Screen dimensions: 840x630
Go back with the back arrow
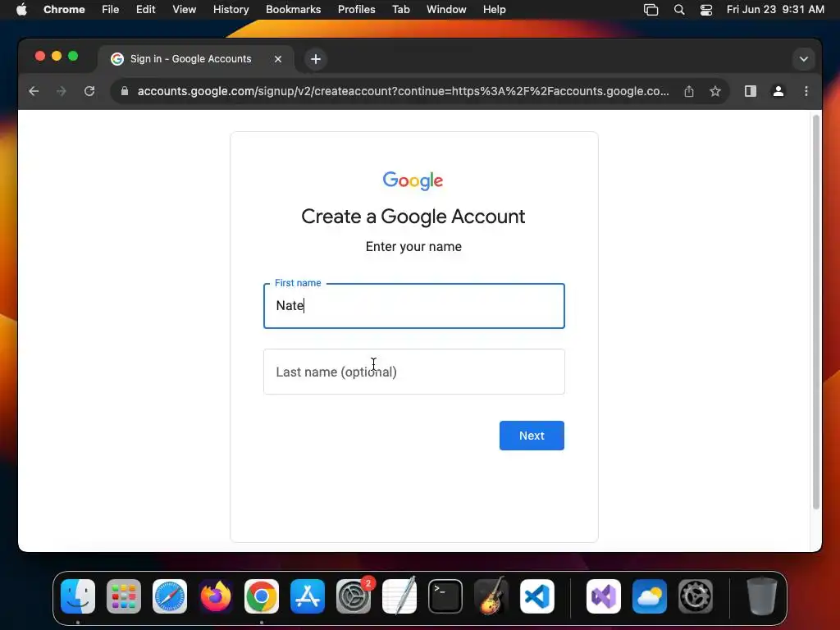[34, 91]
